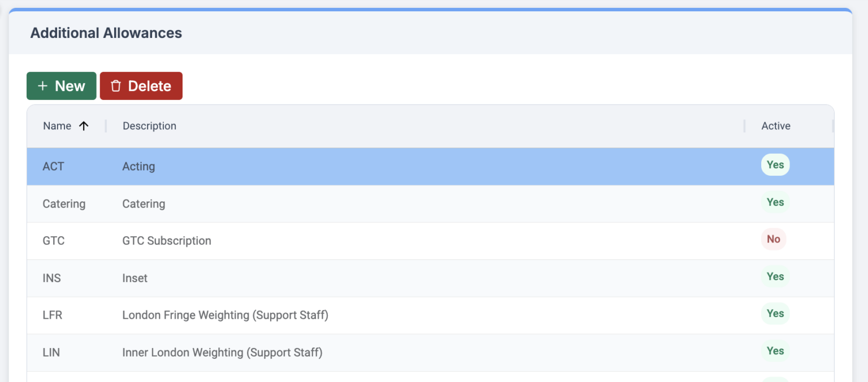Select Inner London Weighting (Support Staff) row

[222, 353]
